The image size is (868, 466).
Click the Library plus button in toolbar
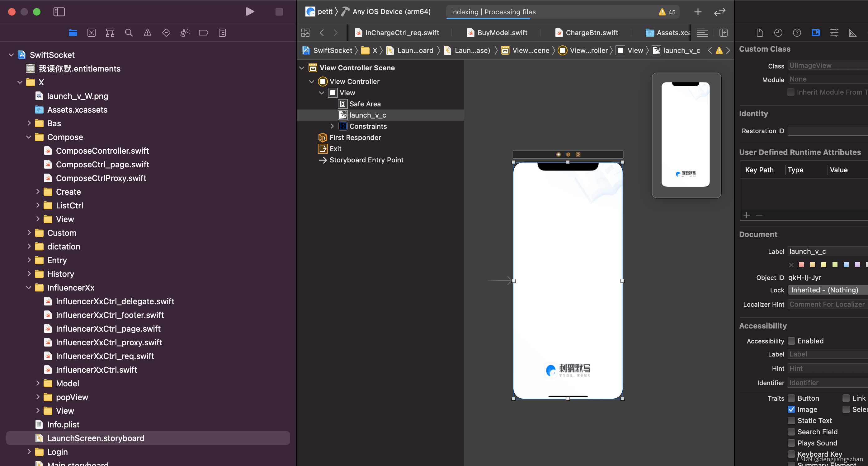coord(698,12)
